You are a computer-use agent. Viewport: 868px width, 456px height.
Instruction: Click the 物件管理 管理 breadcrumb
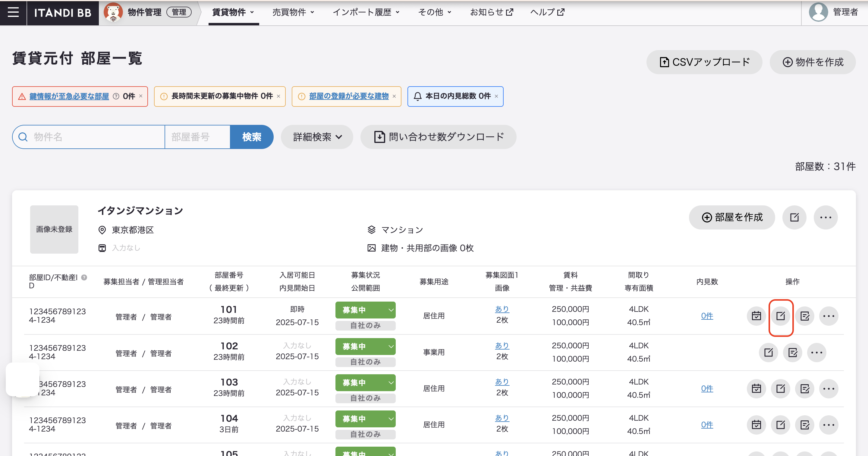(x=148, y=12)
